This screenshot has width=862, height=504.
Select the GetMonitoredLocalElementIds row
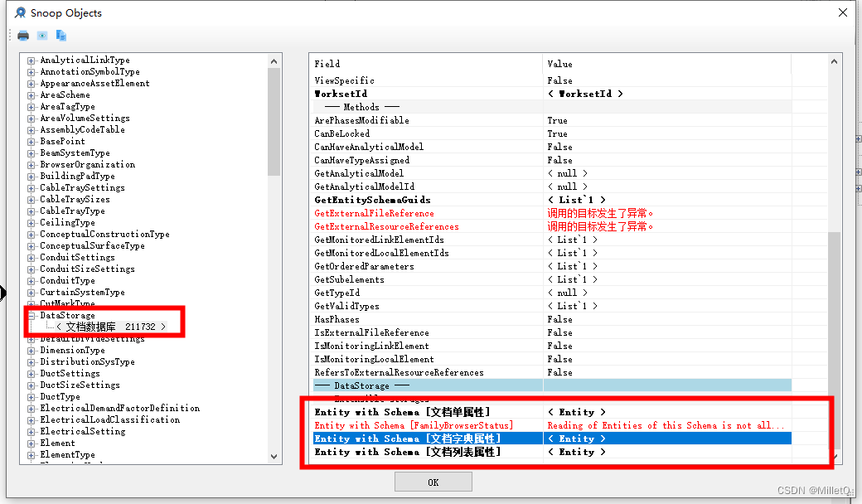coord(552,253)
